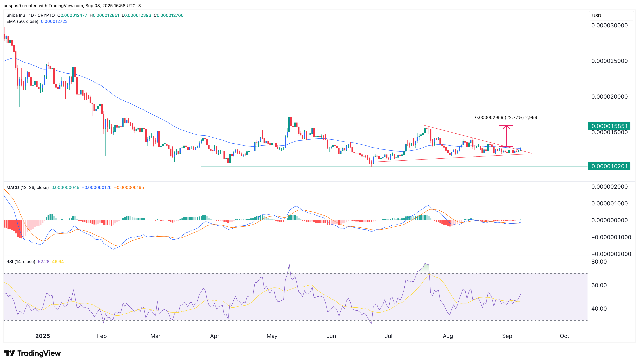This screenshot has width=639, height=364.
Task: Click the blue EMA value 0.000012723
Action: click(x=54, y=21)
